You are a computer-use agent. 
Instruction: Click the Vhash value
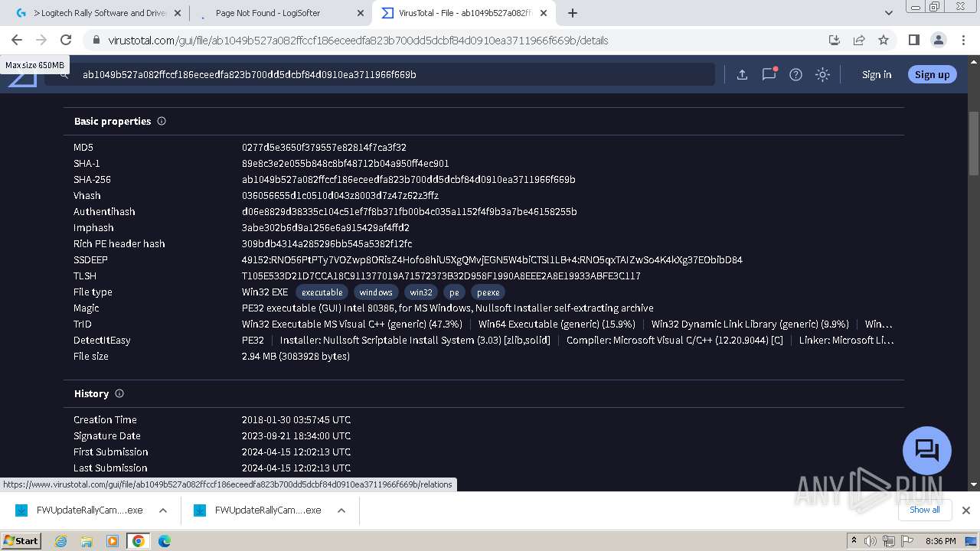[340, 195]
